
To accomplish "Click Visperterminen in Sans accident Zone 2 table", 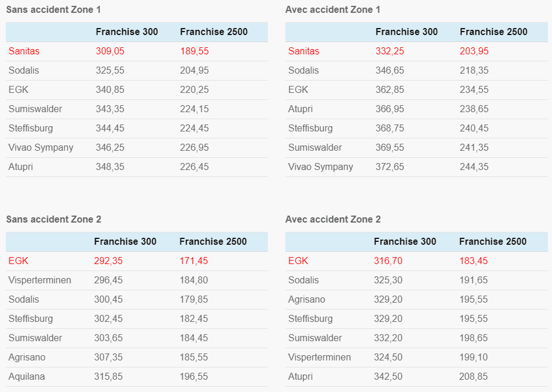I will [40, 280].
